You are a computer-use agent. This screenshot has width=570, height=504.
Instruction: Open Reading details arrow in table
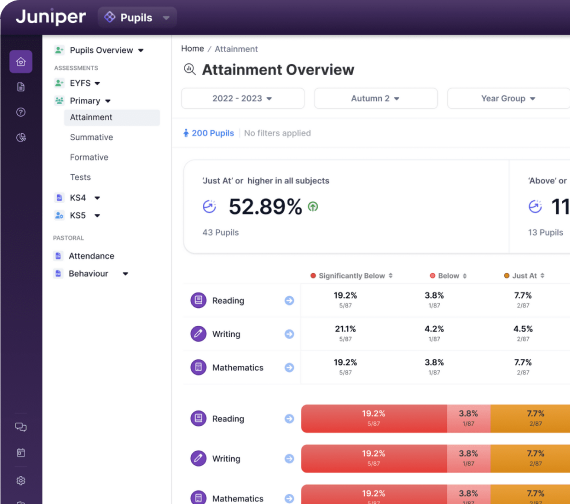pyautogui.click(x=289, y=300)
